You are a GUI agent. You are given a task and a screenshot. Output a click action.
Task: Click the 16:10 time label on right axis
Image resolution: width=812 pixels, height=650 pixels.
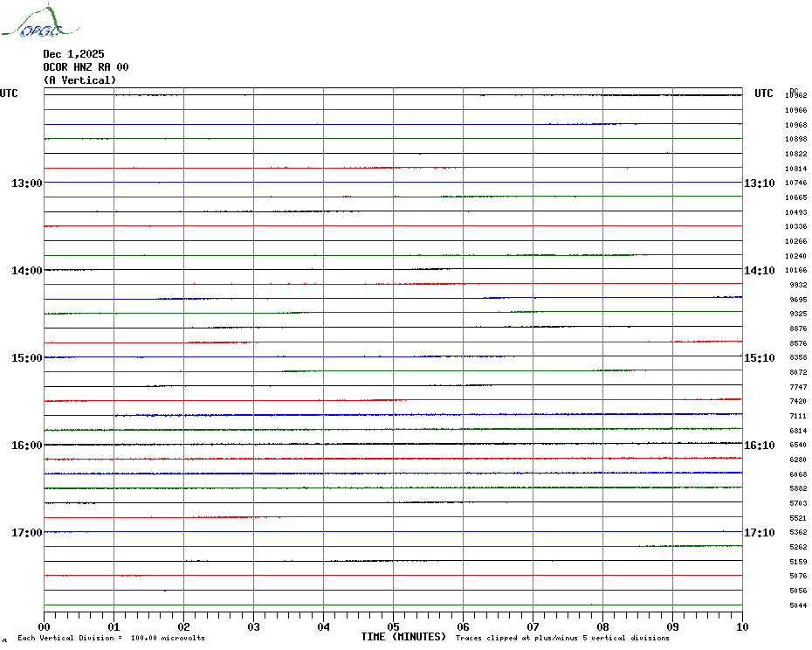[759, 446]
